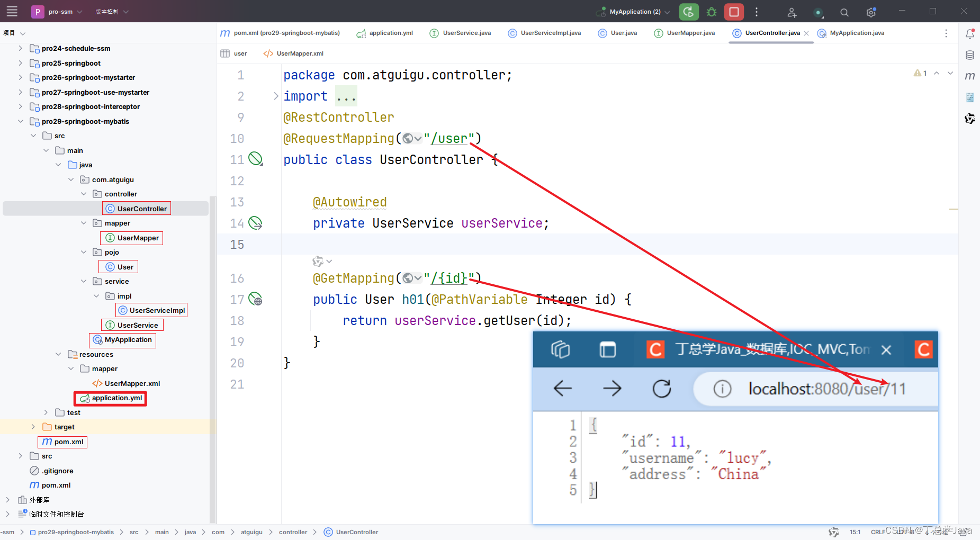This screenshot has height=540, width=980.
Task: Click the controller breadcrumb at the bottom
Action: click(293, 532)
